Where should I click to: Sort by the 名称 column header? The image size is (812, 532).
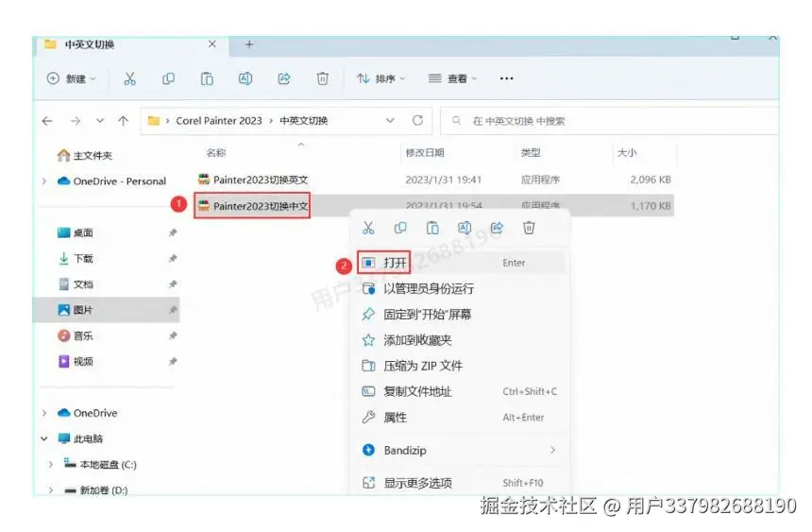[x=216, y=152]
